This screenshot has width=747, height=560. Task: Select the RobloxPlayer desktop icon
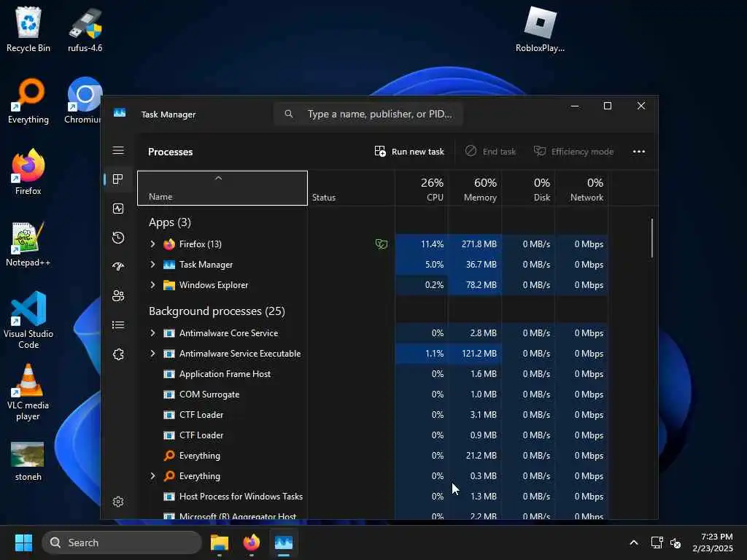540,29
